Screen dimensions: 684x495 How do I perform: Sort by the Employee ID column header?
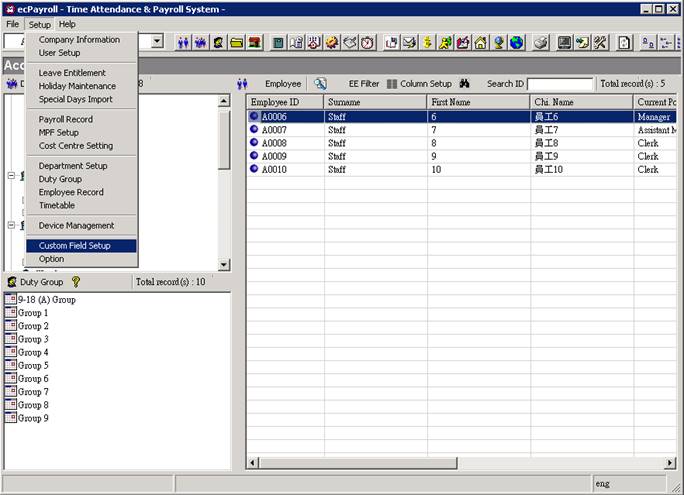click(285, 102)
